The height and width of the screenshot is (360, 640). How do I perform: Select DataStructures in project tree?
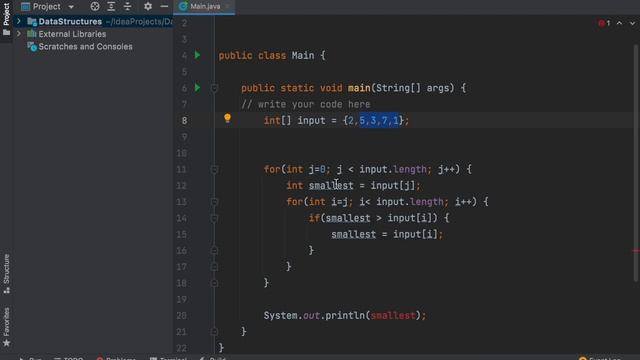[70, 21]
